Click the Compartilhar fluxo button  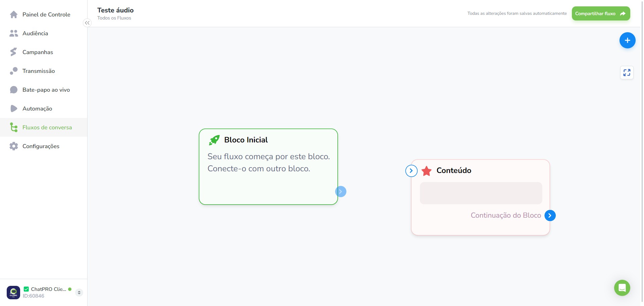(601, 13)
